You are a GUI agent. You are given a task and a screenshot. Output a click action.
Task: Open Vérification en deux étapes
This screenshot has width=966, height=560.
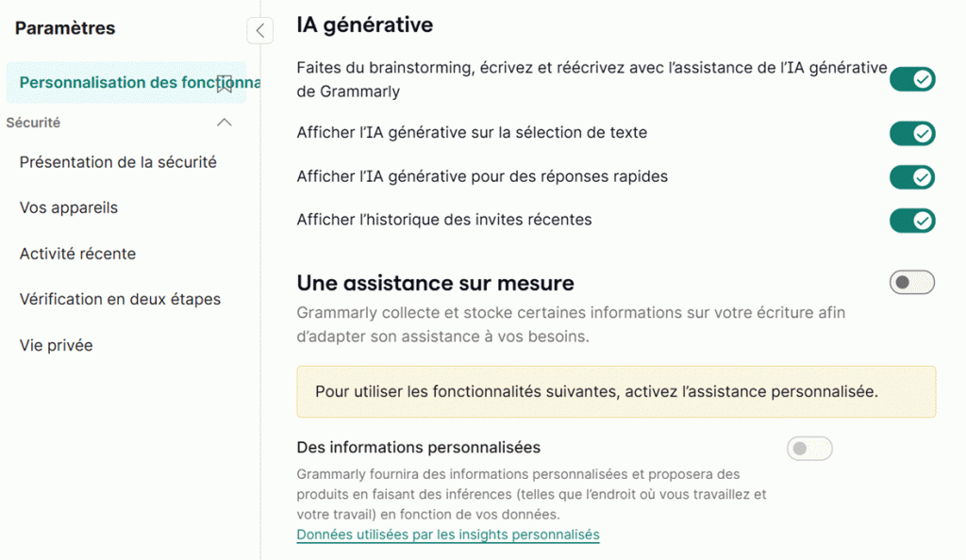click(x=120, y=299)
